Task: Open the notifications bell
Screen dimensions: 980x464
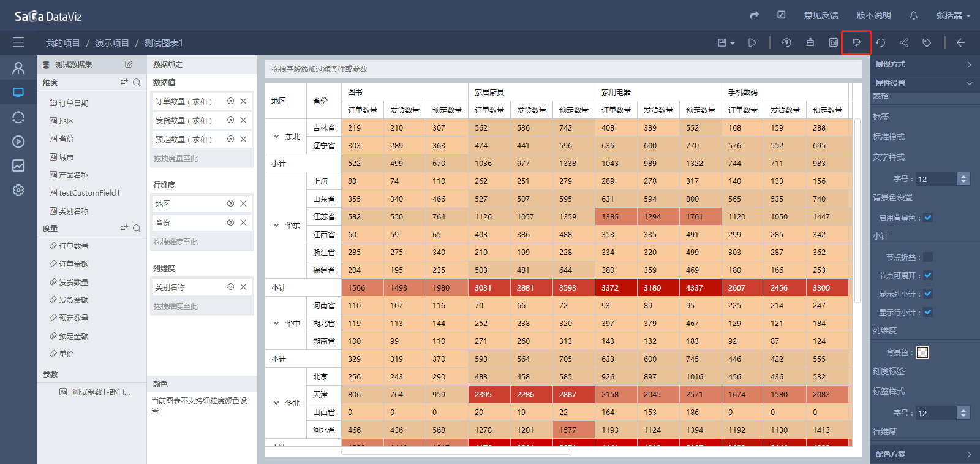Action: [x=914, y=15]
